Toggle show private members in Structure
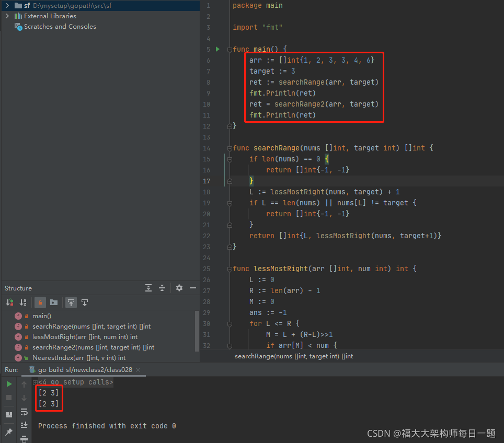 coord(40,302)
